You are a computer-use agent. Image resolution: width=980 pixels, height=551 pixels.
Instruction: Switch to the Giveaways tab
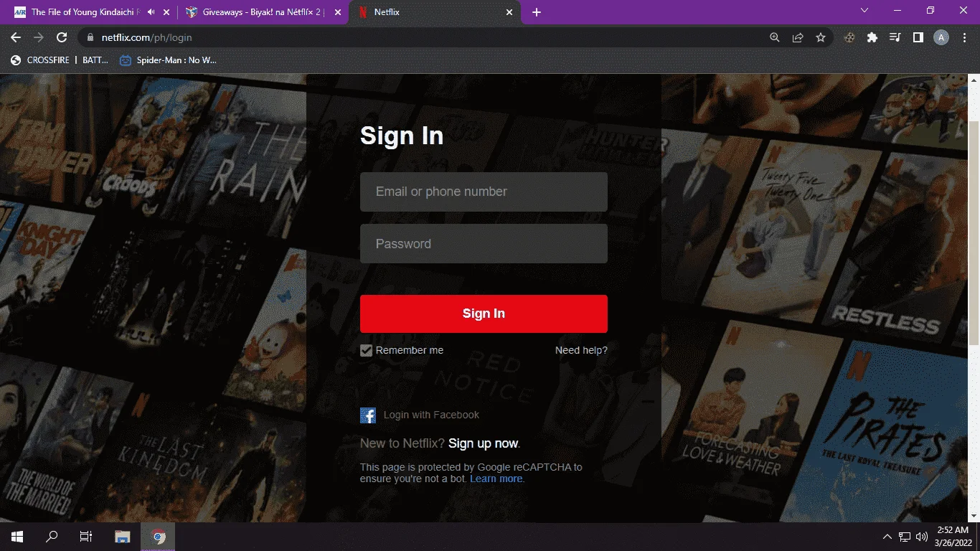[x=262, y=12]
